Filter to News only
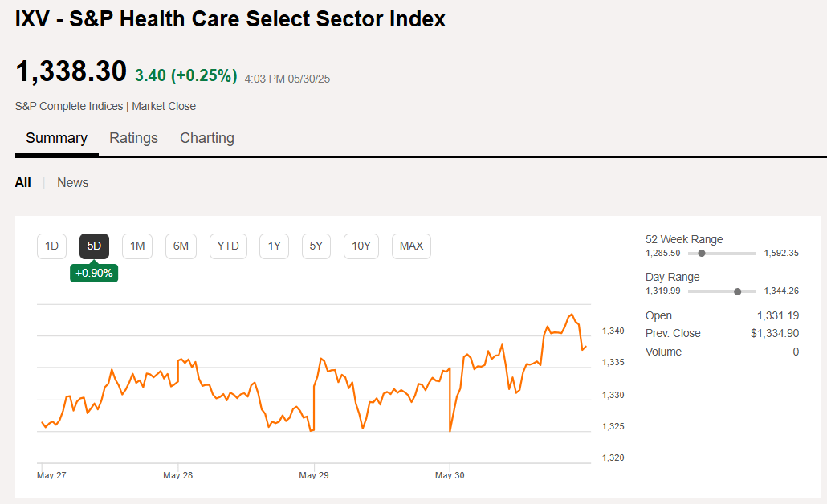 (72, 183)
